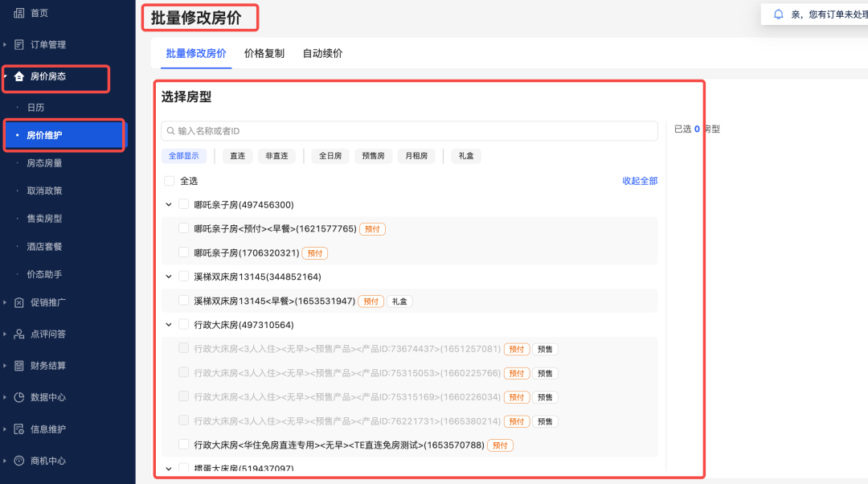Check the 哪吒亲子房(497456300) room type checkbox

point(184,204)
